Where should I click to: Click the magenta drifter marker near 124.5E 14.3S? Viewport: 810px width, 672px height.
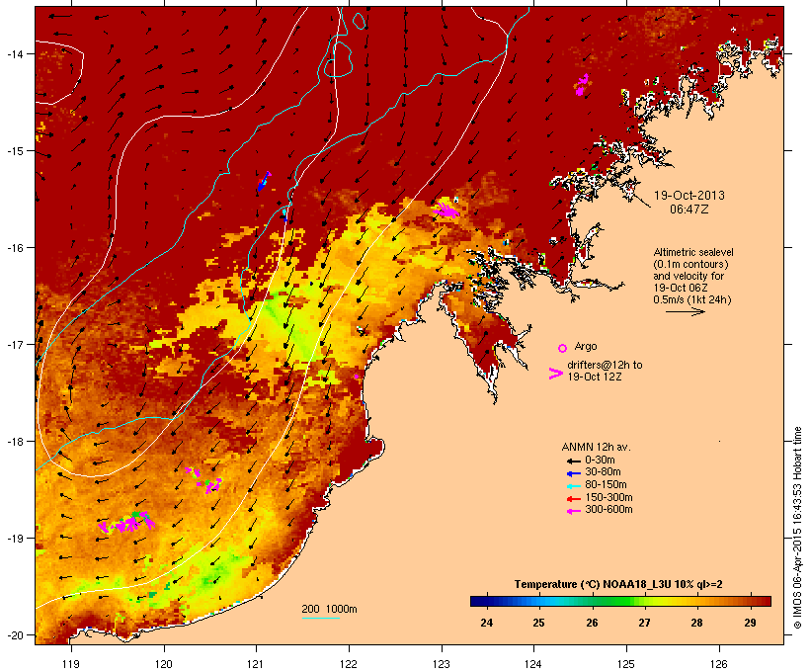point(582,85)
